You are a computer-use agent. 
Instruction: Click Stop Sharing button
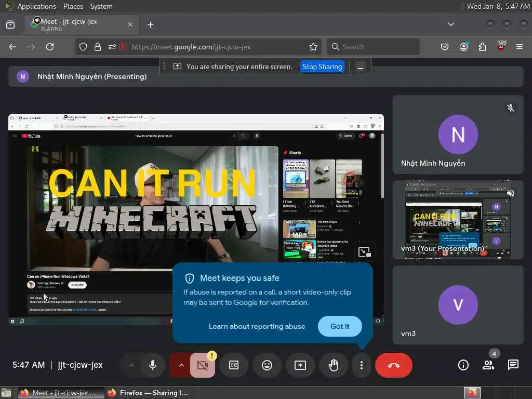click(322, 66)
